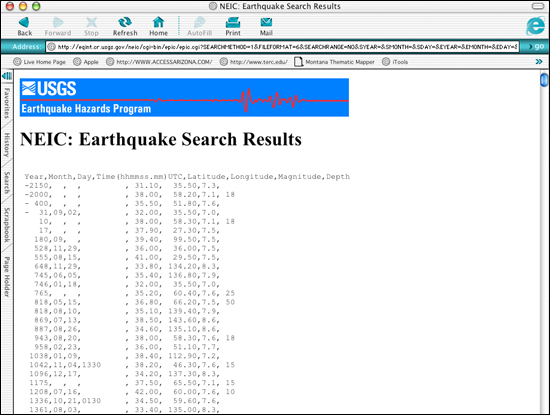550x415 pixels.
Task: Expand the favorites bar overflow chevron
Action: [539, 62]
